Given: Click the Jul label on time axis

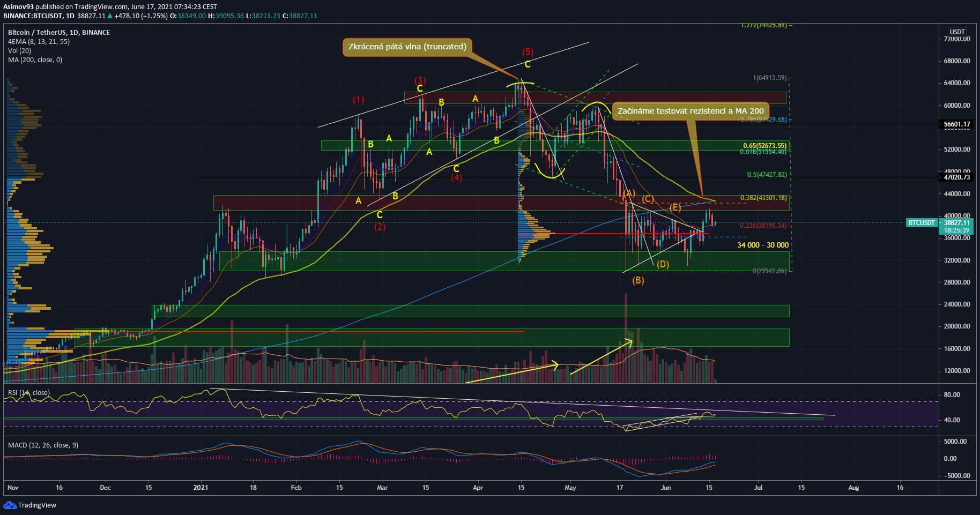Looking at the screenshot, I should tap(758, 488).
